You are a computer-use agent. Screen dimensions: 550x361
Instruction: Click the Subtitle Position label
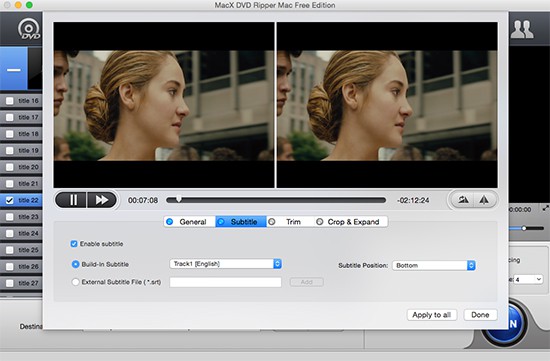(x=363, y=266)
